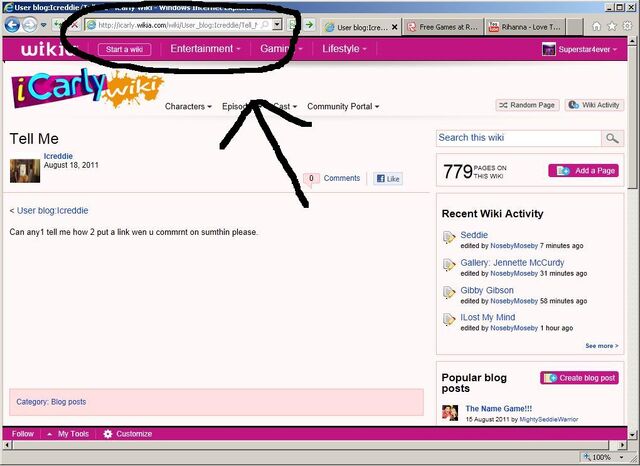Open the Icreddie author link
This screenshot has height=466, width=640.
point(58,156)
